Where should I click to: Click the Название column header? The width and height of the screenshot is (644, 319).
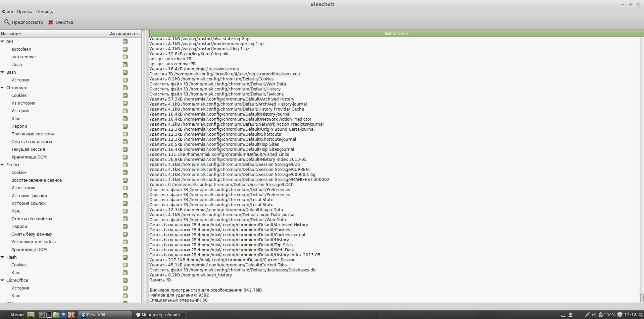pyautogui.click(x=54, y=34)
